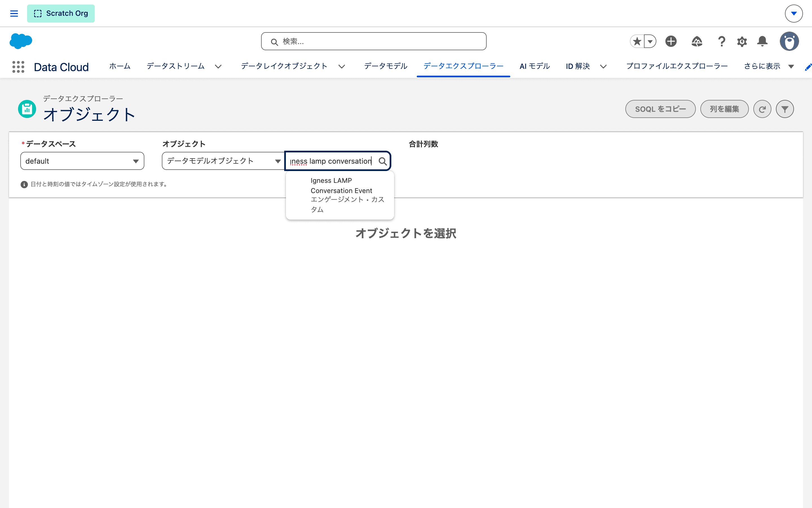Open the hamburger menu at top left

(x=14, y=14)
